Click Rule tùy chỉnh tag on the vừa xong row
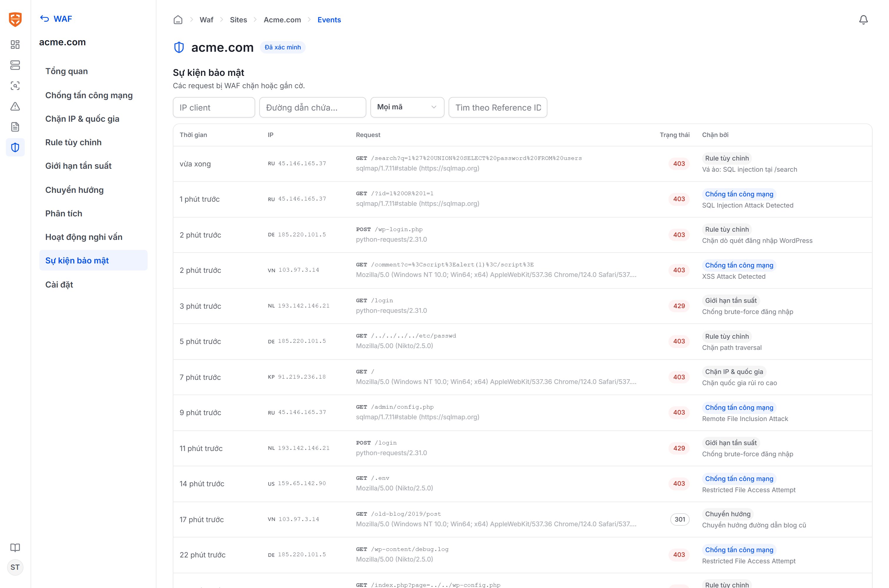 point(727,158)
